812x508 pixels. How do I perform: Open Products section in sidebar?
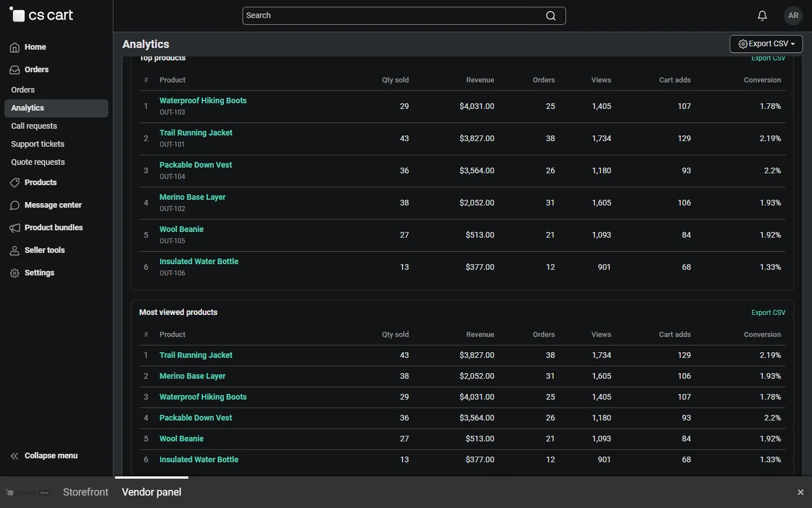(x=41, y=183)
